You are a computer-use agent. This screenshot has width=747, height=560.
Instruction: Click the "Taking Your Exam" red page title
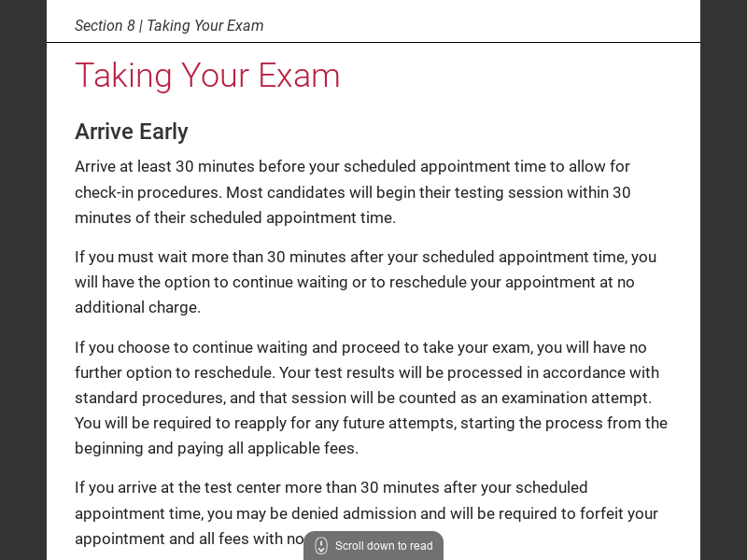(207, 76)
